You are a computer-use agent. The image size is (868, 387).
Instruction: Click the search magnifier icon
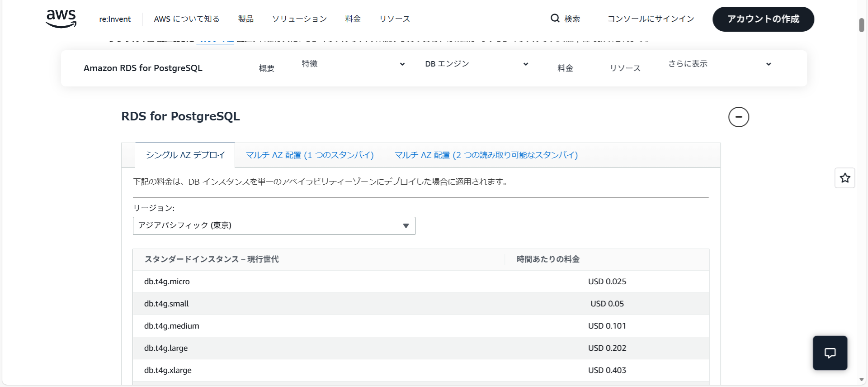[555, 19]
